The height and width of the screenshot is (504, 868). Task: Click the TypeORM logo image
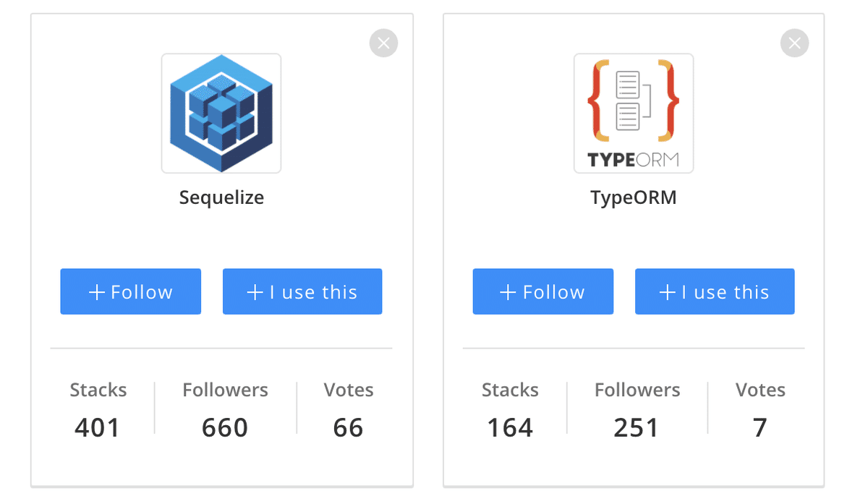tap(634, 114)
